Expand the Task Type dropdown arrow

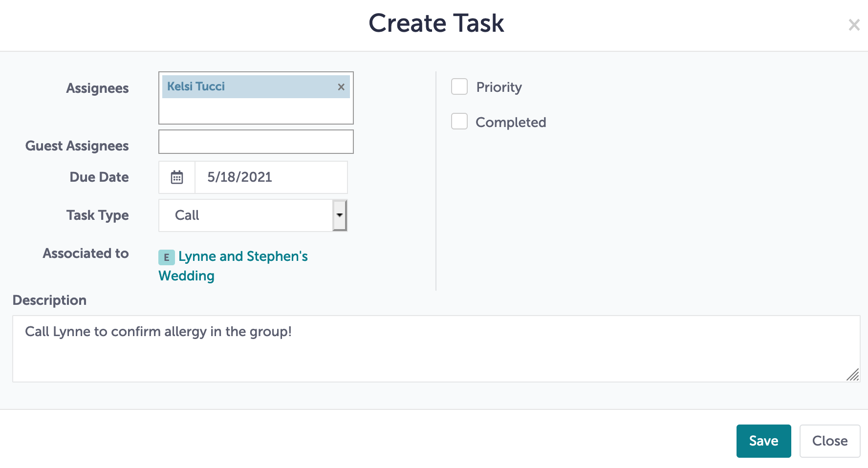tap(340, 215)
